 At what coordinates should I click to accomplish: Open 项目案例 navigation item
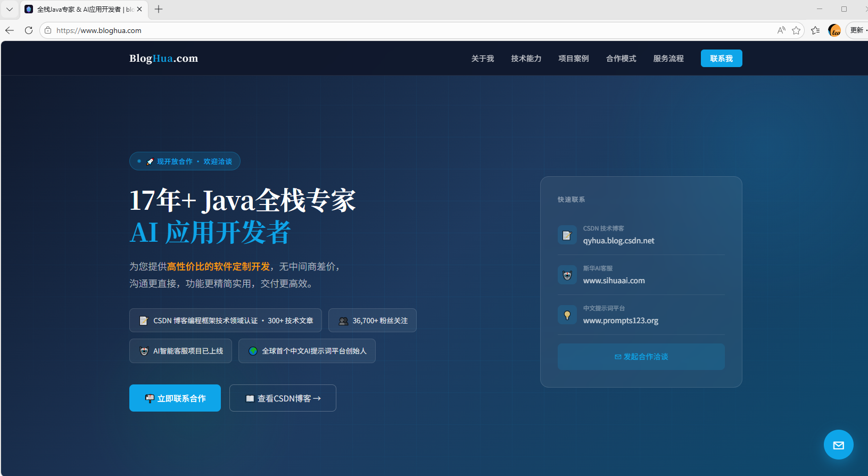tap(574, 59)
